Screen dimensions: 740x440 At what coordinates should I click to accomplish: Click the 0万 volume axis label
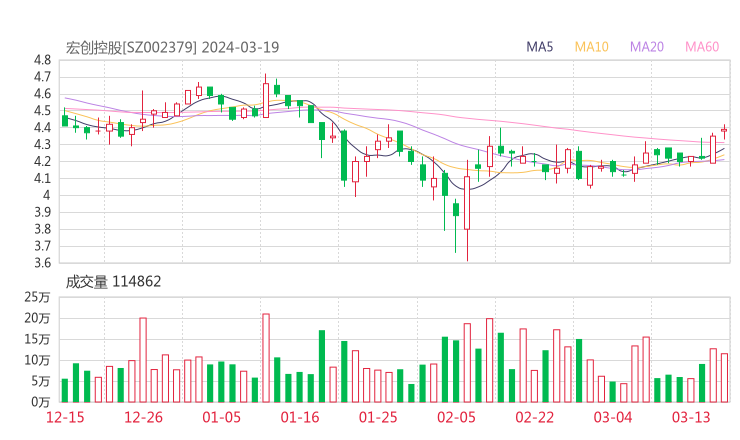click(41, 402)
